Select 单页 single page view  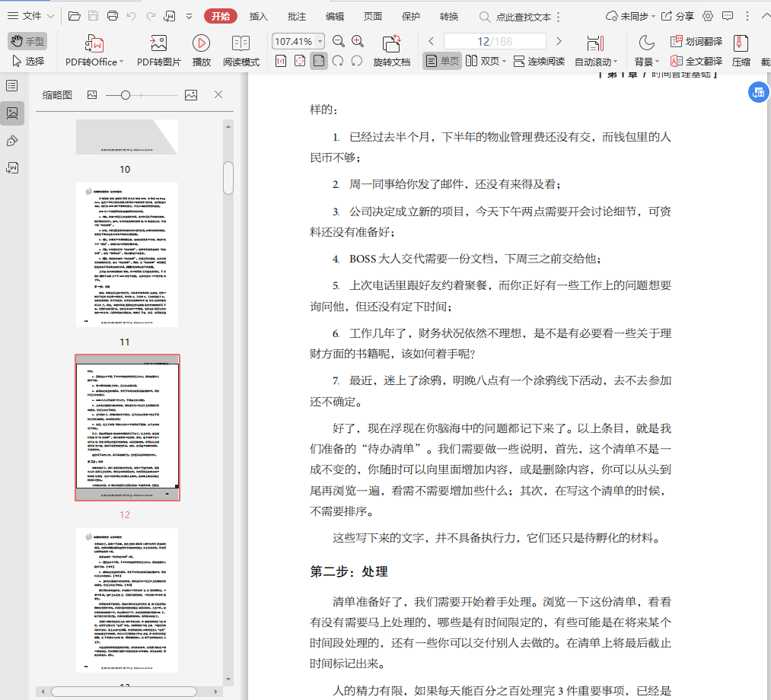(x=442, y=61)
